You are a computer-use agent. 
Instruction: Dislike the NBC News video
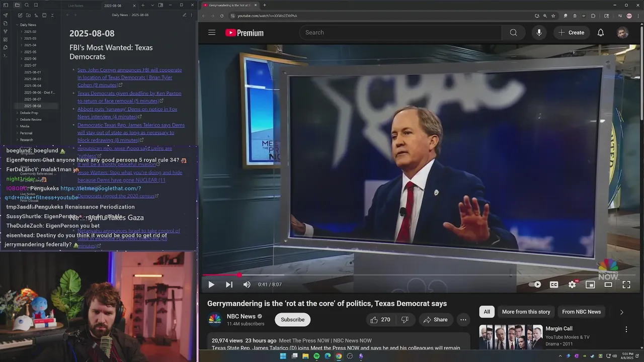405,320
